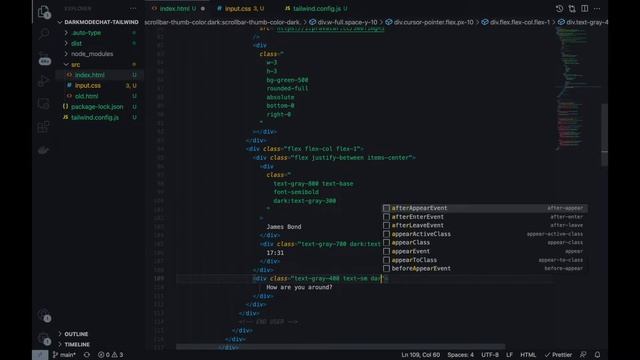Viewport: 640px width, 360px height.
Task: Open Accounts icon in activity bar
Action: [44, 315]
